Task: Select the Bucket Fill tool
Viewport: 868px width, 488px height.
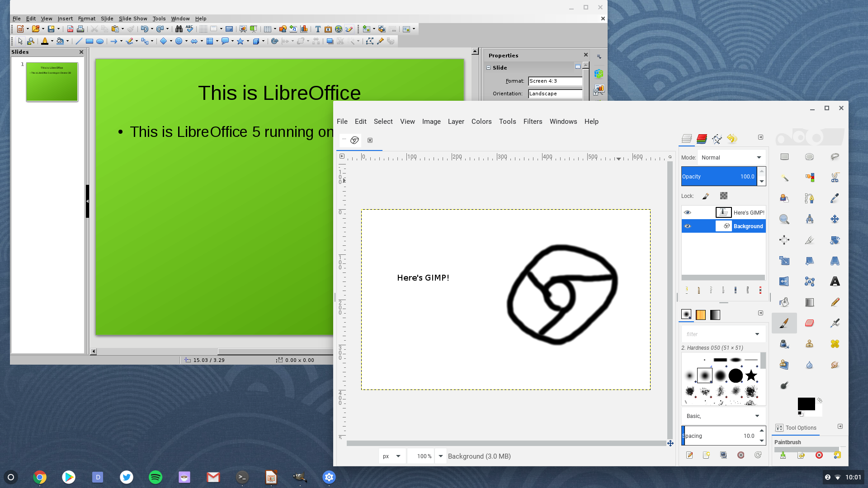Action: coord(784,302)
